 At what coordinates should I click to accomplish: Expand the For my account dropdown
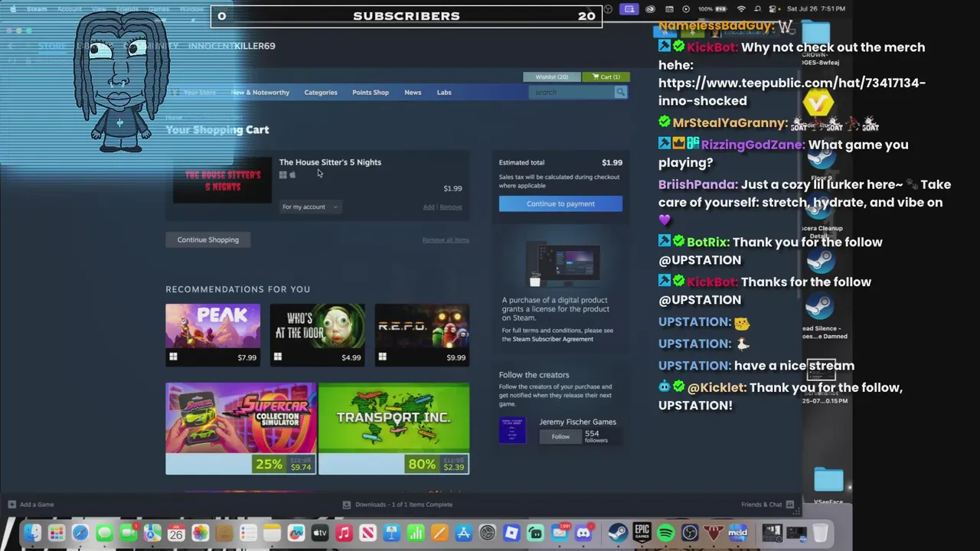click(310, 207)
